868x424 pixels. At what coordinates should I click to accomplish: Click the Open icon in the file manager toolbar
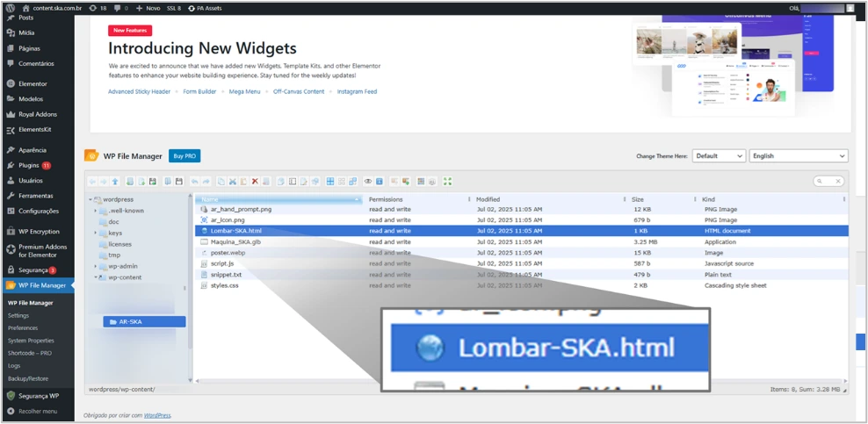pos(168,182)
